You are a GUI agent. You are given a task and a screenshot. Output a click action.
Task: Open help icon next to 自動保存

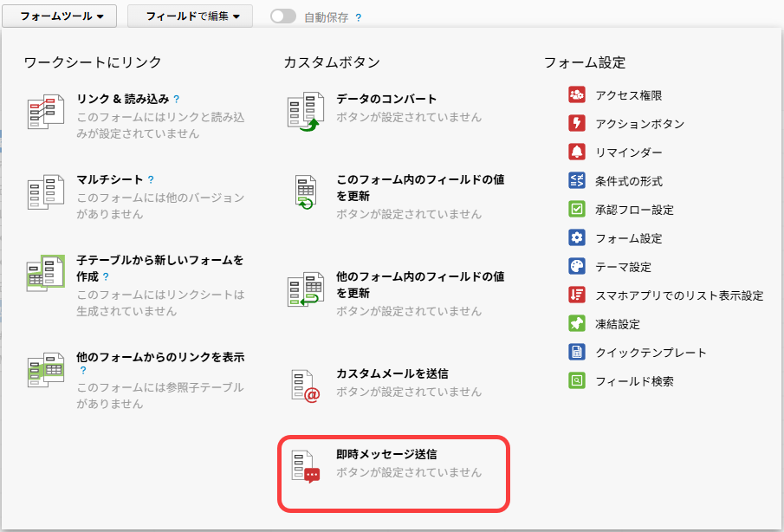[358, 17]
